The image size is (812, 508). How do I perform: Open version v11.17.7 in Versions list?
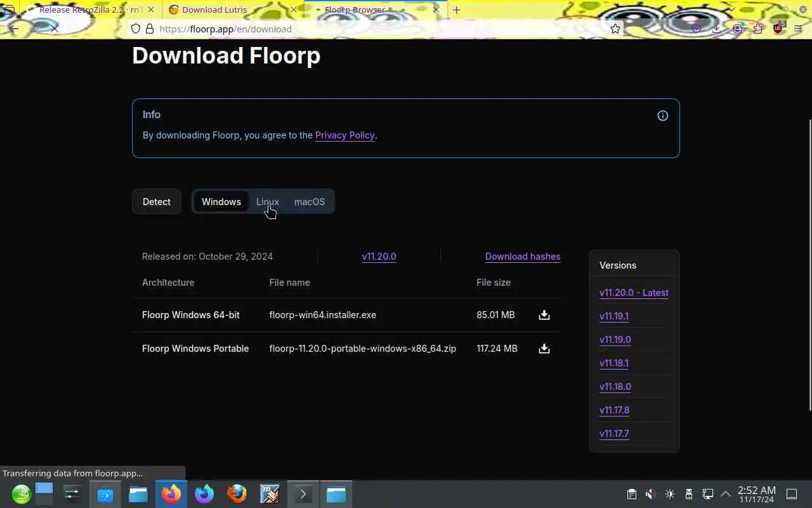click(614, 434)
